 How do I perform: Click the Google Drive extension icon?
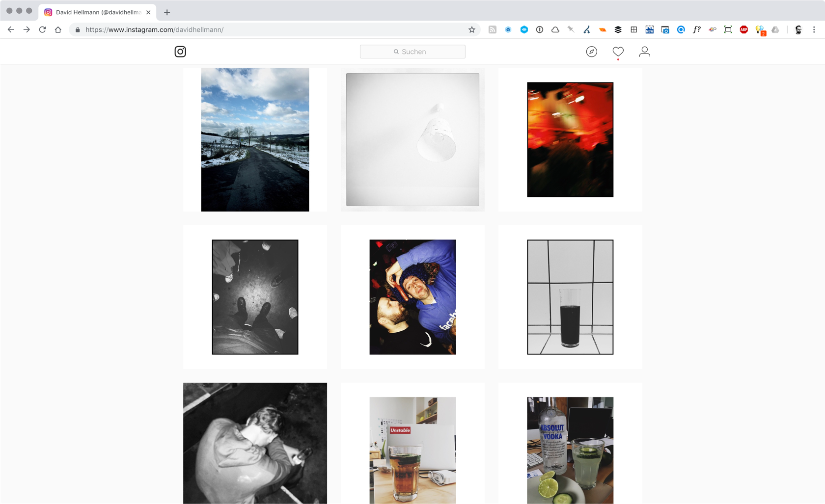click(x=775, y=29)
